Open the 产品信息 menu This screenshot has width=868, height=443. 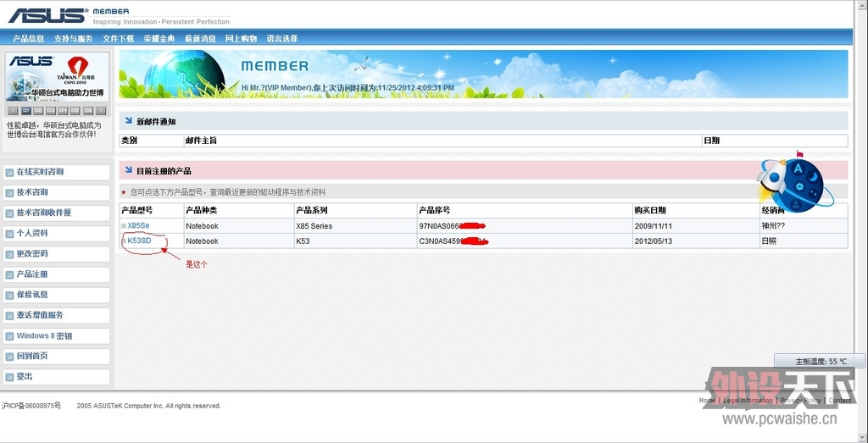tap(29, 39)
